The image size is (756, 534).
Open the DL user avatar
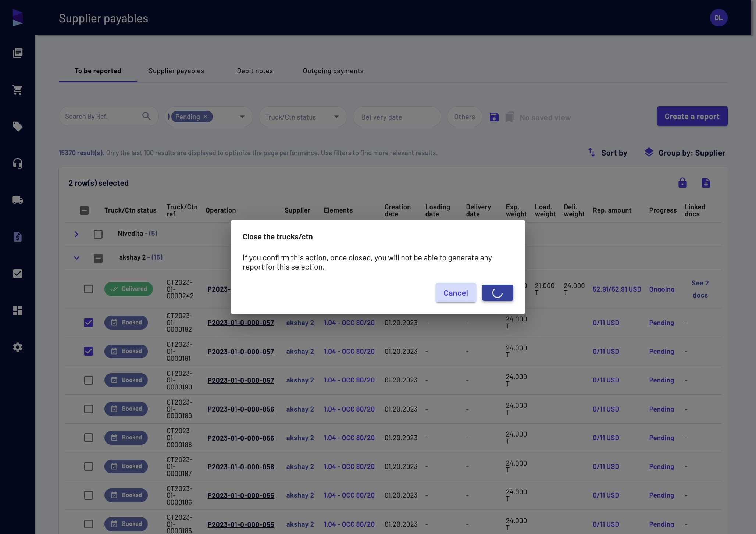718,18
